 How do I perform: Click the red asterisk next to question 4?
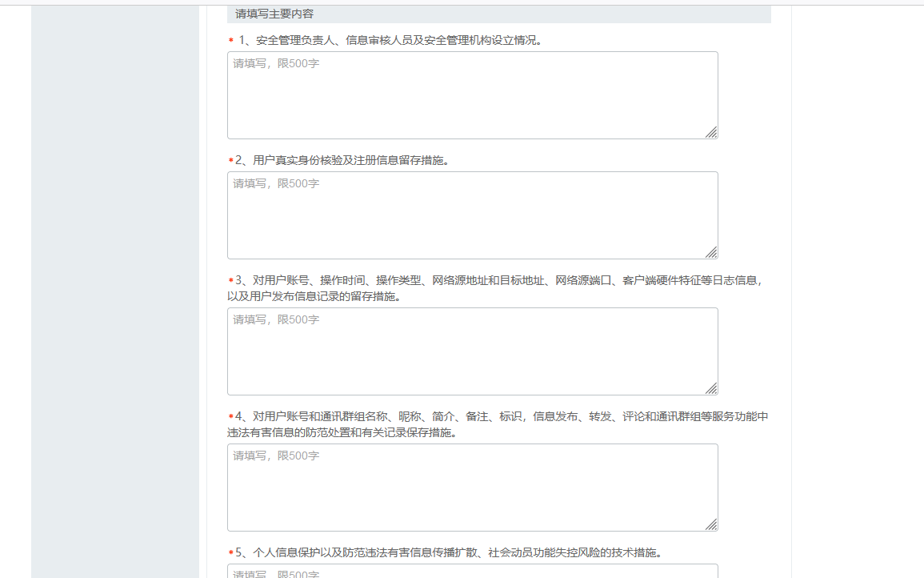230,417
